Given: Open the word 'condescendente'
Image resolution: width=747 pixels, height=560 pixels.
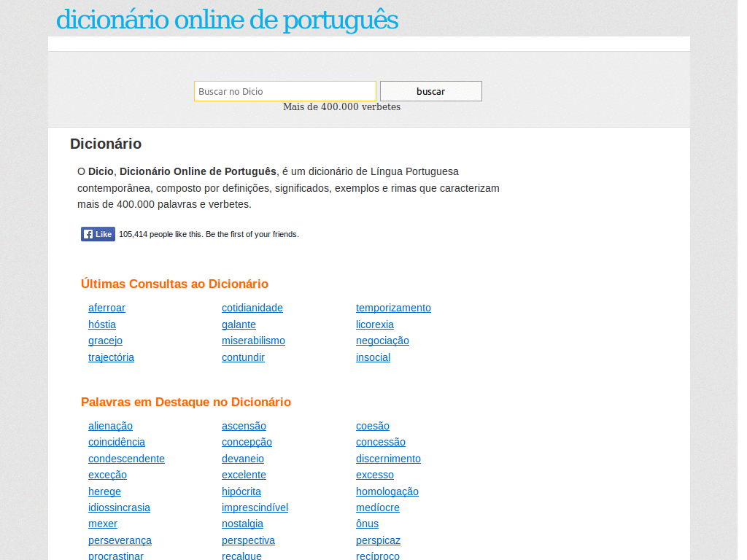Looking at the screenshot, I should tap(126, 459).
